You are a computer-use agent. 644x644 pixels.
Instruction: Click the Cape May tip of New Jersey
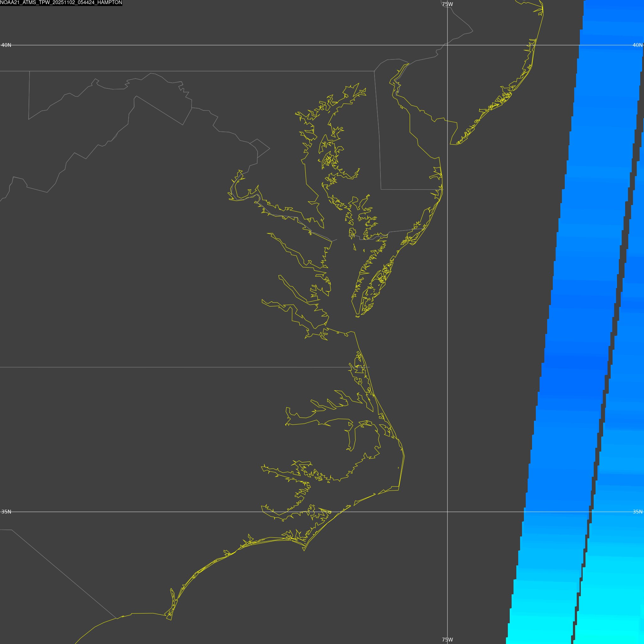(x=451, y=144)
